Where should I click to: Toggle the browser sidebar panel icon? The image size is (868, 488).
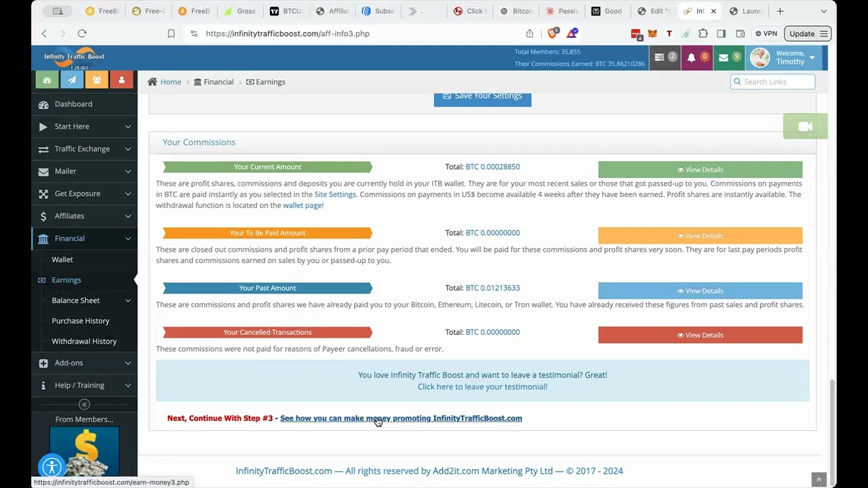(721, 33)
